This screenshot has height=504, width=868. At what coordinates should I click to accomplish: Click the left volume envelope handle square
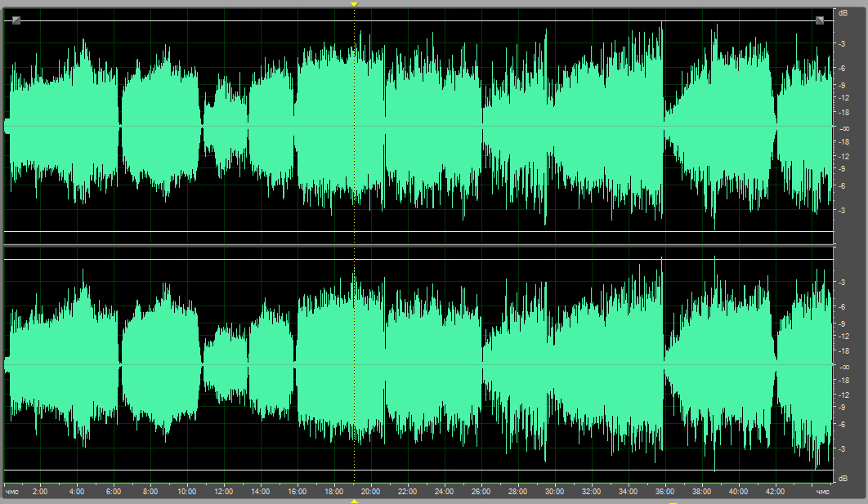point(16,20)
